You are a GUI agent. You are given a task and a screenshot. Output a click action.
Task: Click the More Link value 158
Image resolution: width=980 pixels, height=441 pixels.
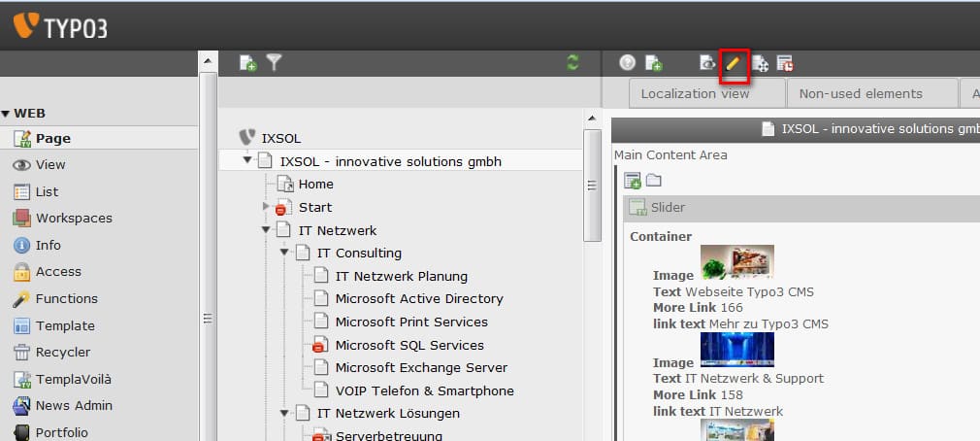coord(733,395)
